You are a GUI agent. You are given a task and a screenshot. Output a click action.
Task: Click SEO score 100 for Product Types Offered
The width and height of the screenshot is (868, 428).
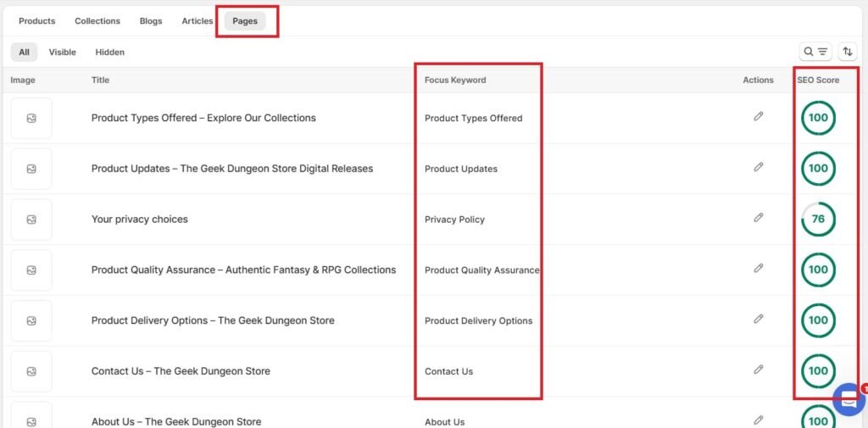[x=818, y=118]
